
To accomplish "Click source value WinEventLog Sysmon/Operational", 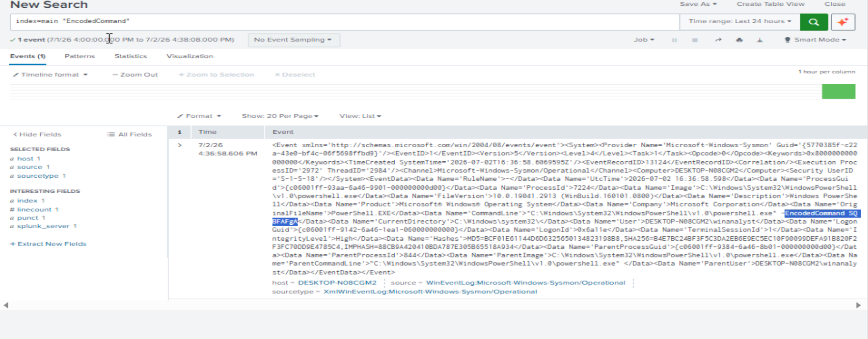I will [526, 283].
